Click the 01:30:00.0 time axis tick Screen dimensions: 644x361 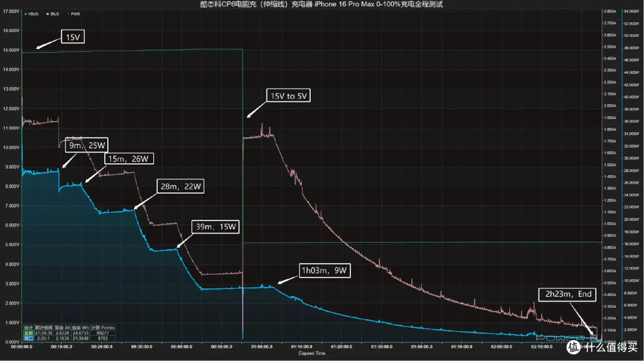coord(382,347)
